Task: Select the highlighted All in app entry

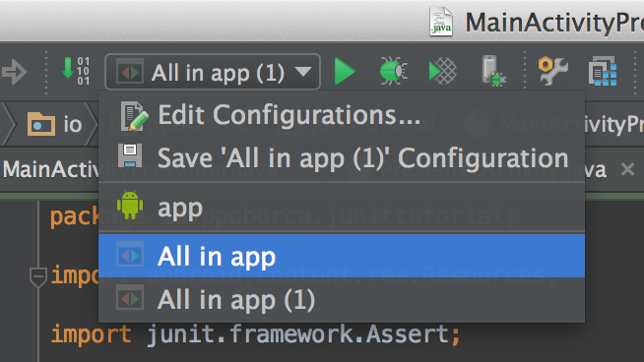Action: pos(342,256)
